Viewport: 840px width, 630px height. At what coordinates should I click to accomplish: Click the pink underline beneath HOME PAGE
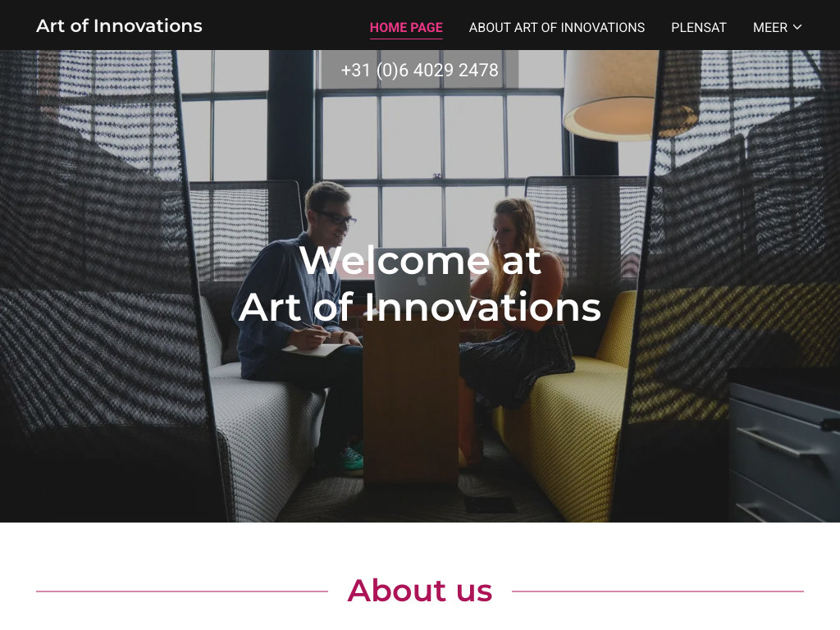[406, 39]
